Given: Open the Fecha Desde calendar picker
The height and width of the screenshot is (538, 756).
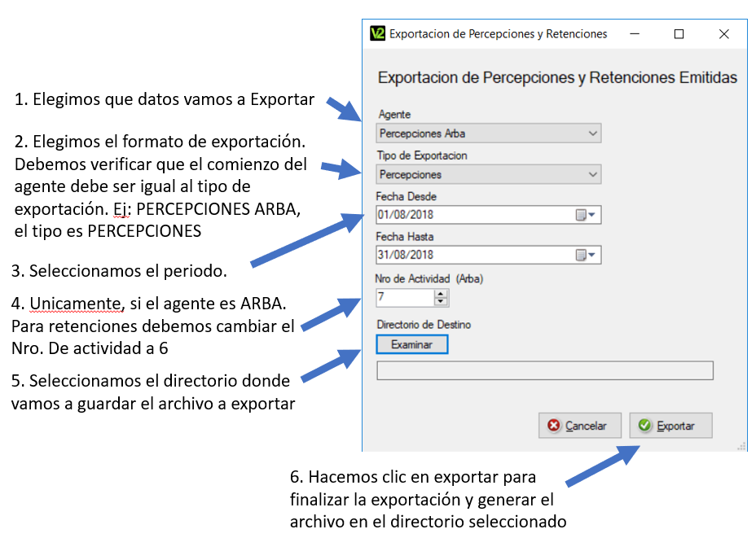Looking at the screenshot, I should (586, 215).
